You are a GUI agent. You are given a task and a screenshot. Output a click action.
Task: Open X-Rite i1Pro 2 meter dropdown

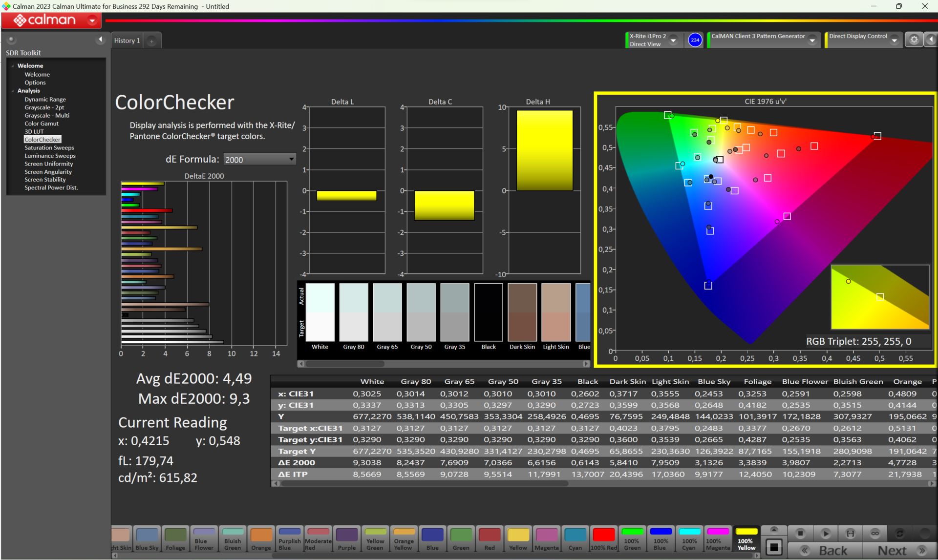pyautogui.click(x=673, y=41)
